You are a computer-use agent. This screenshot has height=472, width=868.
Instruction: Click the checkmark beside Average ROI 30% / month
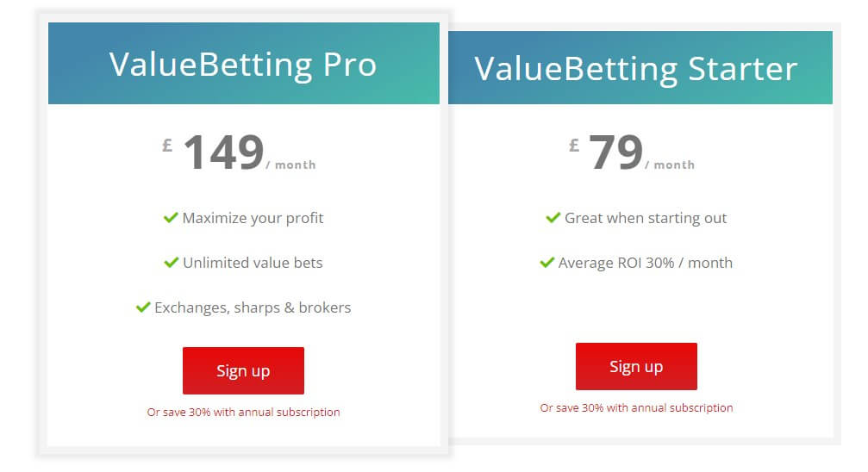pos(546,263)
